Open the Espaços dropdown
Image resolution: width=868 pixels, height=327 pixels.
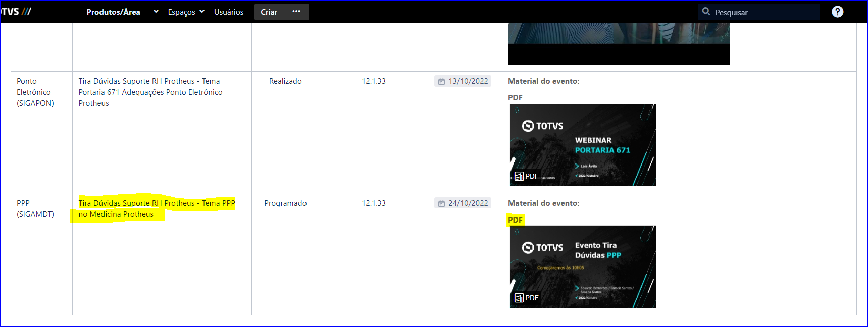point(186,12)
